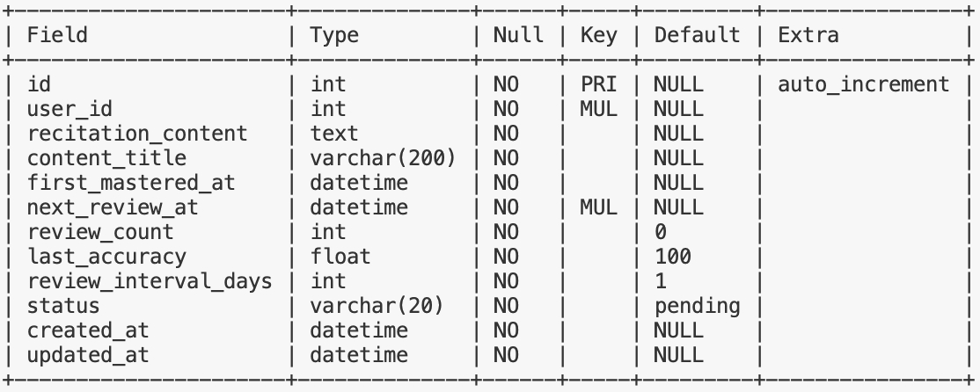
Task: Click the 'first_mastered_at' field name
Action: click(131, 183)
